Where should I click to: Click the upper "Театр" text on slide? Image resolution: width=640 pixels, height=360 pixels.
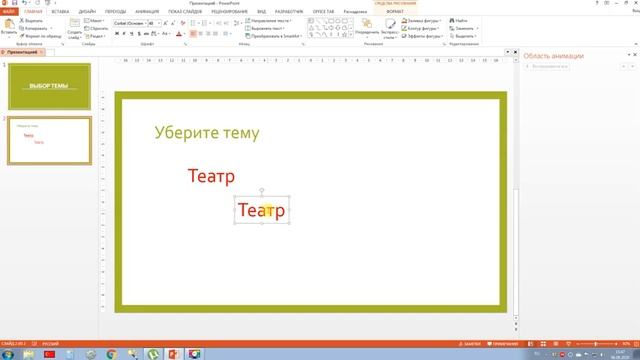[211, 176]
